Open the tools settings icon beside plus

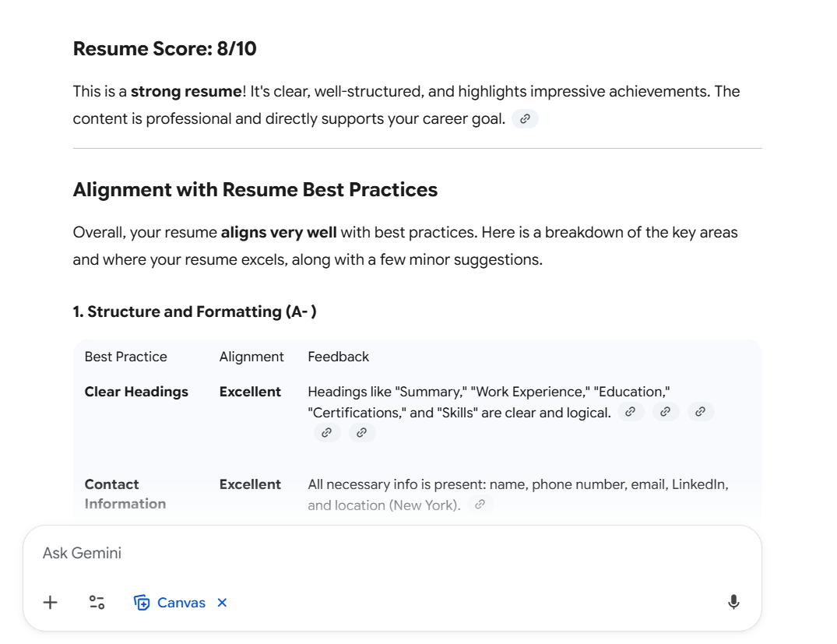click(97, 602)
